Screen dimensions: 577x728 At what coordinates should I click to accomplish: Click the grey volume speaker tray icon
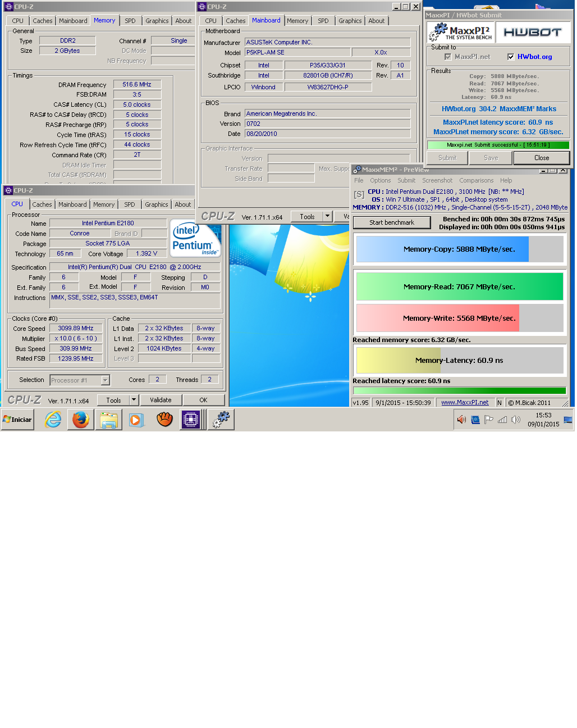click(516, 420)
